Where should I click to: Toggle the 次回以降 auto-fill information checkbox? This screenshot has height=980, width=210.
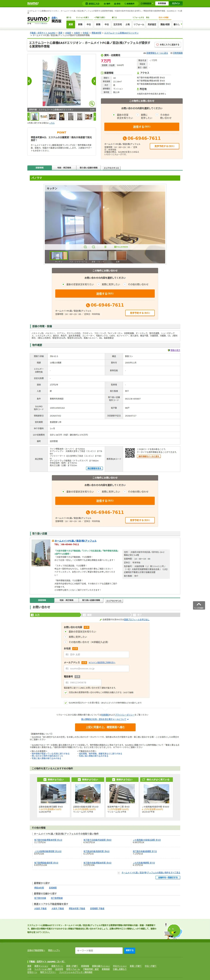click(66, 692)
